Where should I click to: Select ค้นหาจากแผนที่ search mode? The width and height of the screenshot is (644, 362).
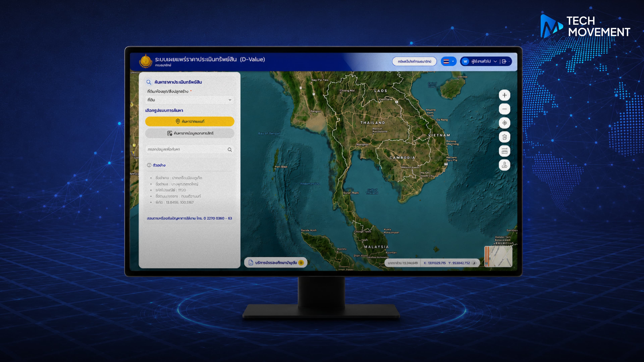[190, 121]
